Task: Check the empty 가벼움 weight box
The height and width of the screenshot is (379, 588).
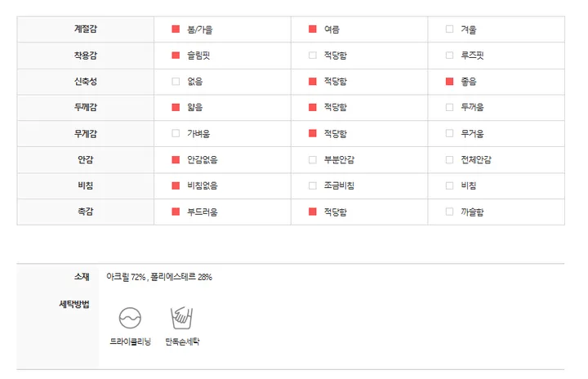Action: (176, 133)
